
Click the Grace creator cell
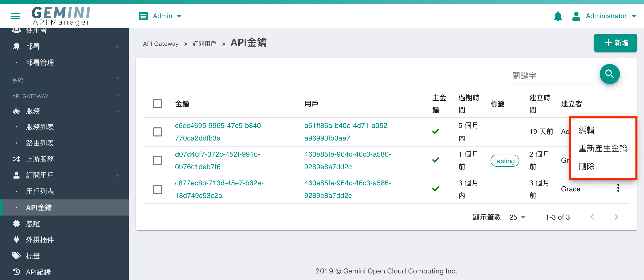click(571, 189)
